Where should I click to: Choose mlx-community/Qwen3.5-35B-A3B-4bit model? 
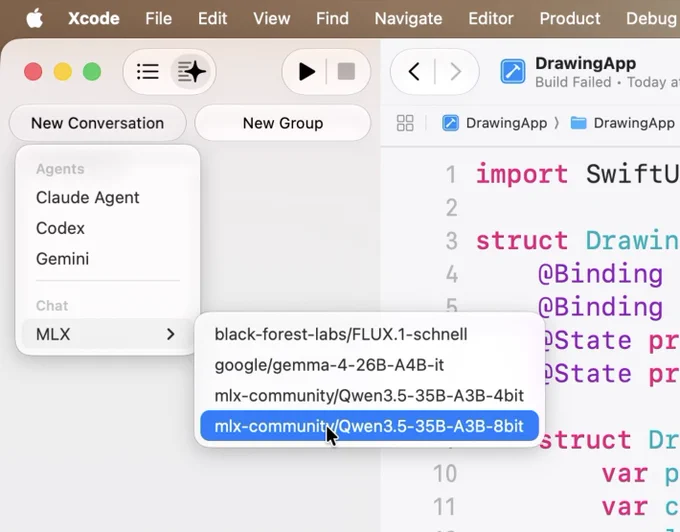[369, 395]
